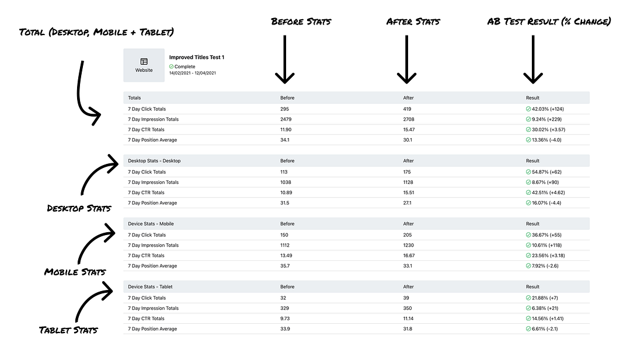Click the After value 419 for click totals
Screen dimensions: 644x350
(x=407, y=109)
